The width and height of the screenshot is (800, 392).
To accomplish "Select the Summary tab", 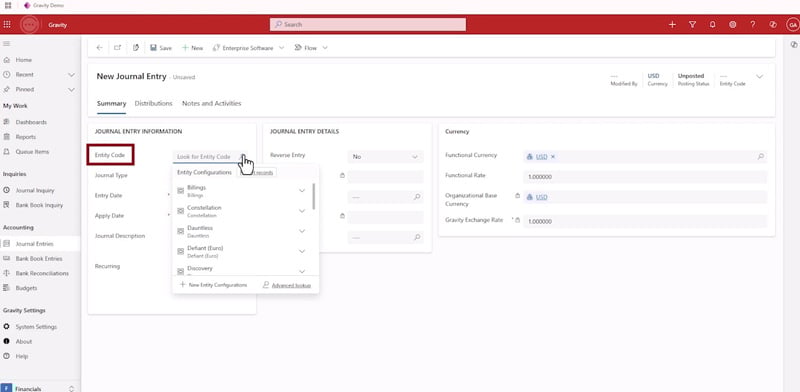I will point(111,103).
